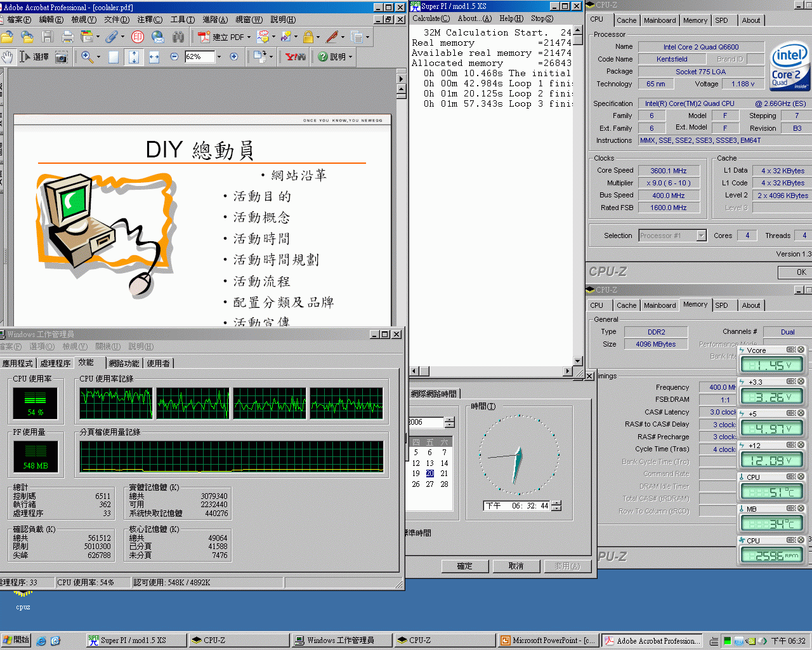Image resolution: width=812 pixels, height=650 pixels.
Task: Click the cpuz desktop icon
Action: 23,600
